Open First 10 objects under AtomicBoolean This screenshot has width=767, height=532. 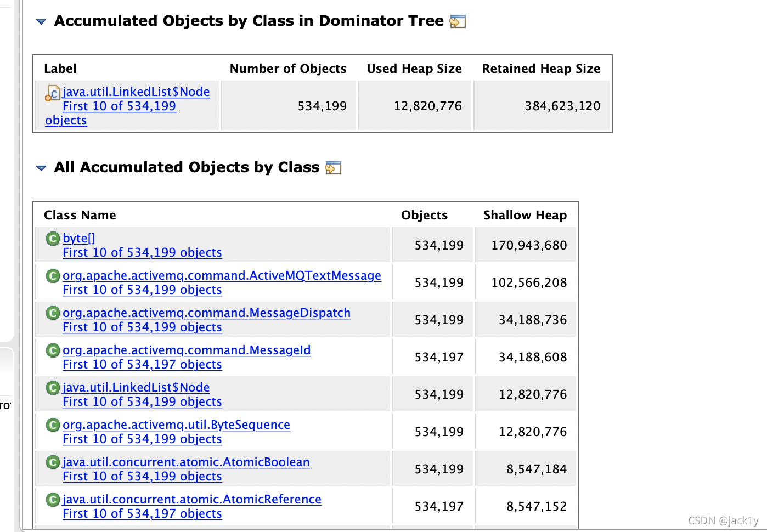pyautogui.click(x=142, y=476)
